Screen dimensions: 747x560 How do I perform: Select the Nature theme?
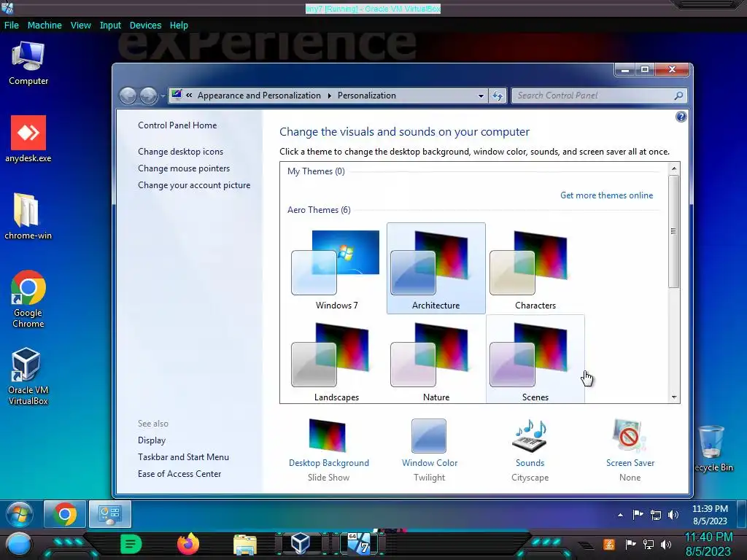pyautogui.click(x=436, y=360)
